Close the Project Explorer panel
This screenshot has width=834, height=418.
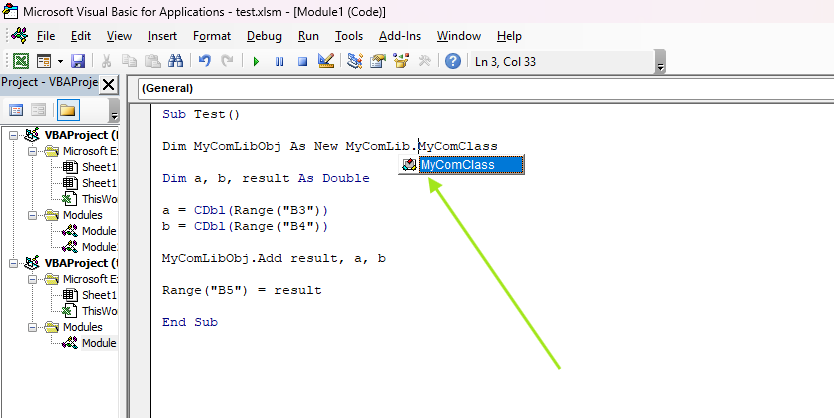[109, 84]
